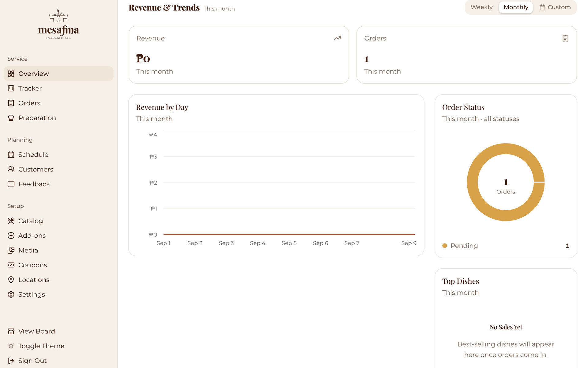
Task: Click the Order Status heading
Action: pos(463,107)
